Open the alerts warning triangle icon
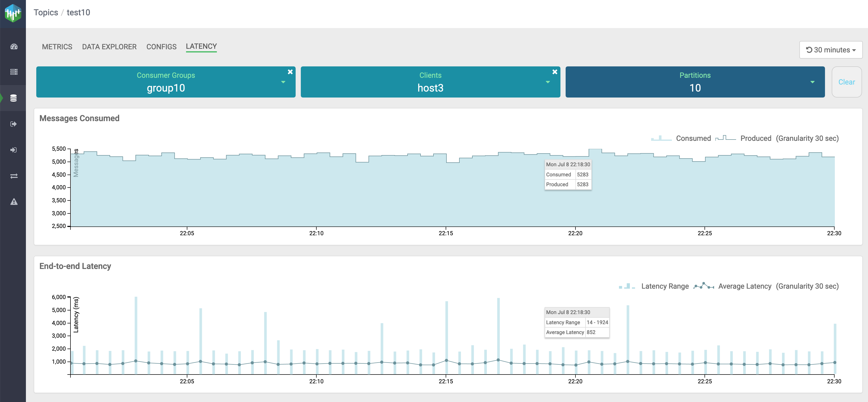The width and height of the screenshot is (868, 402). 14,202
